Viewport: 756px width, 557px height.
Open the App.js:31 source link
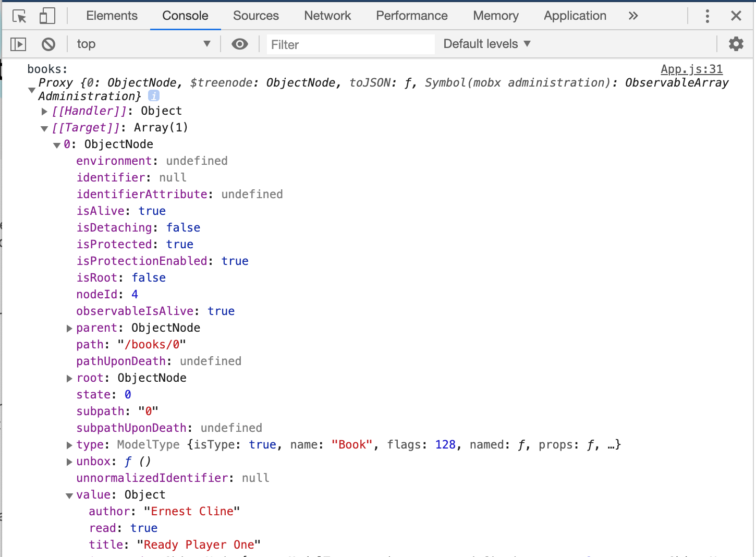click(x=691, y=69)
